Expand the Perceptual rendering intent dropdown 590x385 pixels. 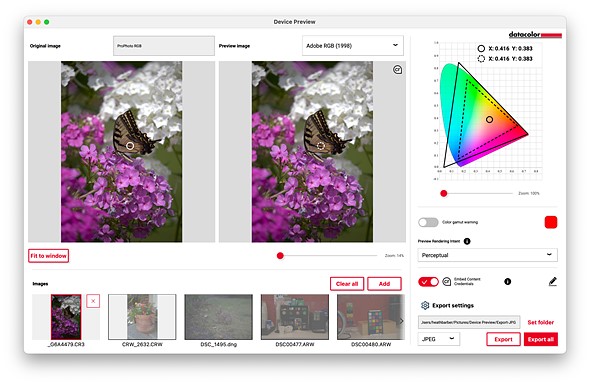(487, 255)
